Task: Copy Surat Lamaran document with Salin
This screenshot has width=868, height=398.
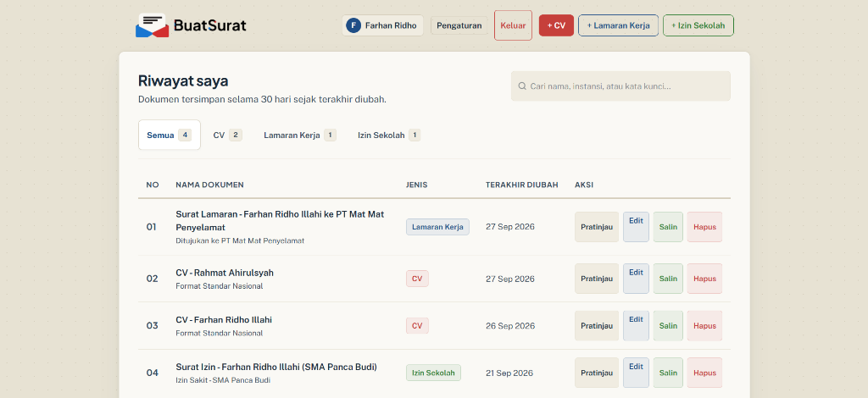Action: coord(668,227)
